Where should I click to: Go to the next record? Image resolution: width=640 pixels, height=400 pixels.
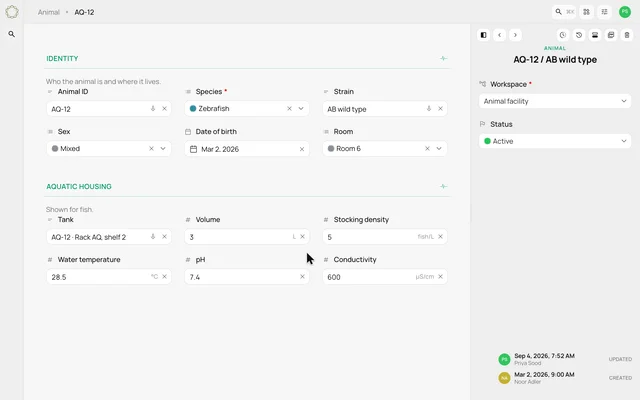[x=515, y=35]
